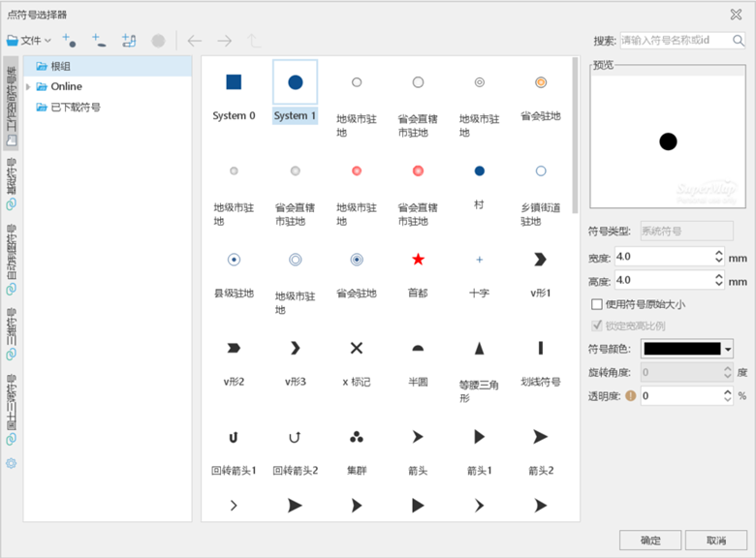
Task: Select the 回转箭头1 symbol
Action: tap(234, 437)
